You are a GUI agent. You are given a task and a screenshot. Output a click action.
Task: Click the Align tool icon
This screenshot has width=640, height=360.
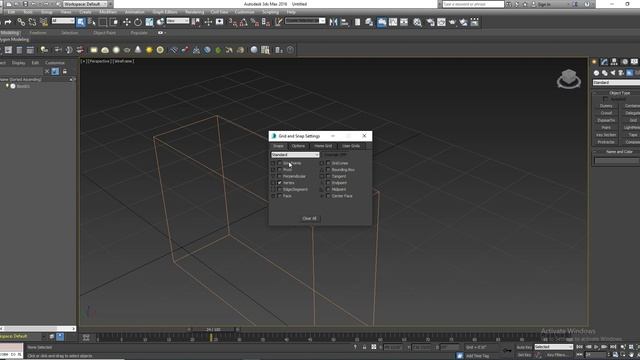[344, 22]
